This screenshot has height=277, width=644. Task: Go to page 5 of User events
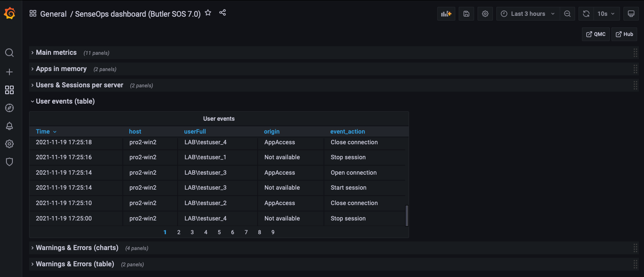point(219,232)
